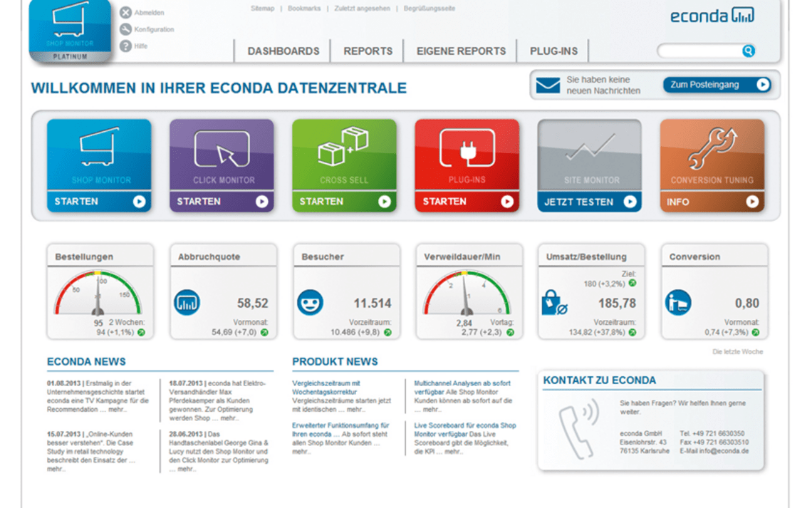This screenshot has width=812, height=508.
Task: Click the Click Monitor cursor tile icon
Action: click(222, 149)
